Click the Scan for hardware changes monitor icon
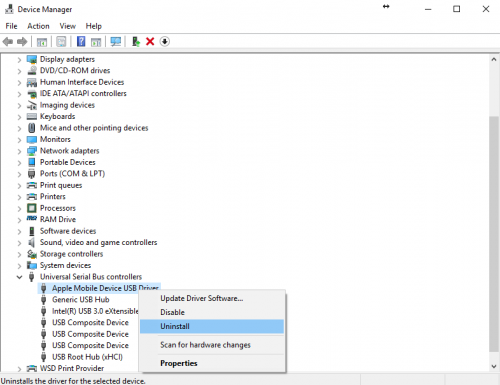Viewport: 500px width, 385px height. point(116,42)
